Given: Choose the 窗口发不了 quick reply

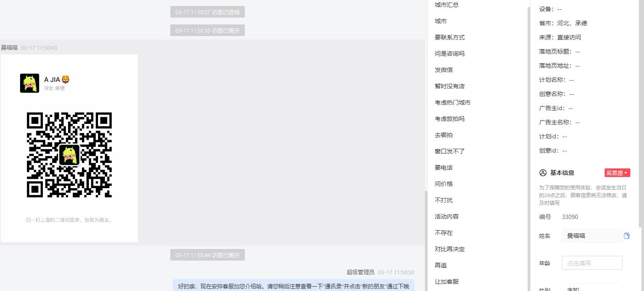Looking at the screenshot, I should tap(450, 151).
